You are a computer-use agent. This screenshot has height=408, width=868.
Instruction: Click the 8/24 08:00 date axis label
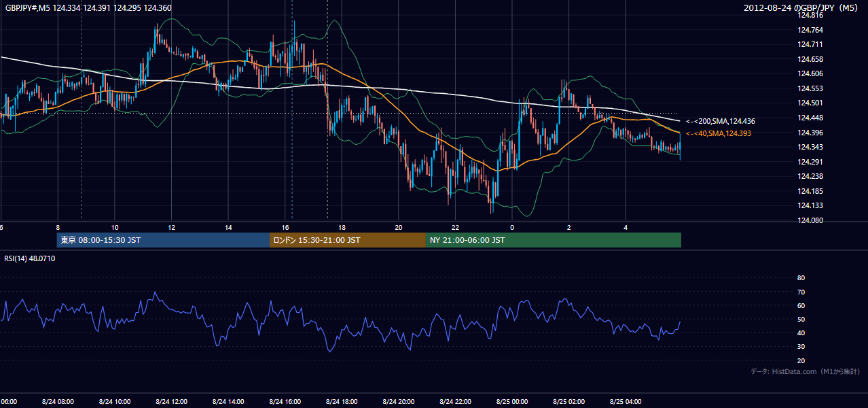coord(58,401)
